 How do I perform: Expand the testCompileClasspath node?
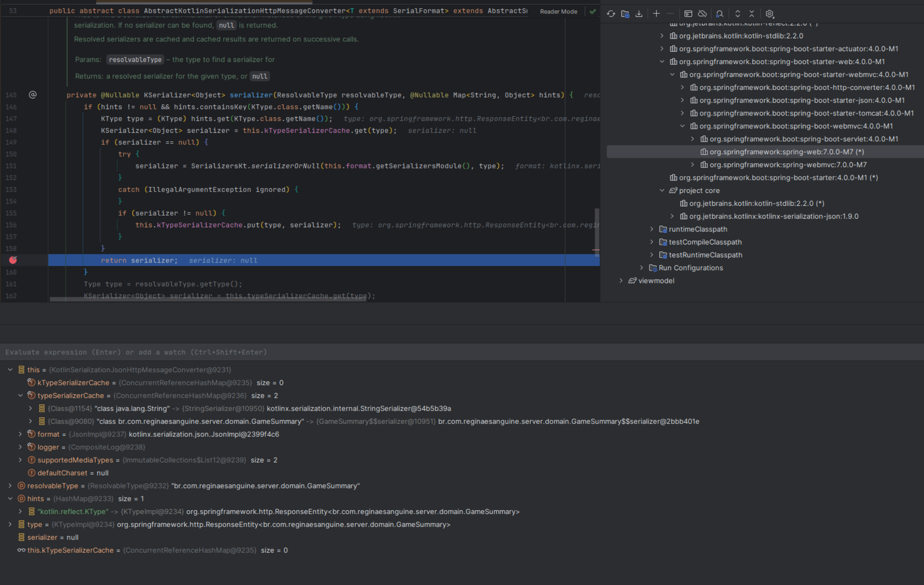click(652, 242)
